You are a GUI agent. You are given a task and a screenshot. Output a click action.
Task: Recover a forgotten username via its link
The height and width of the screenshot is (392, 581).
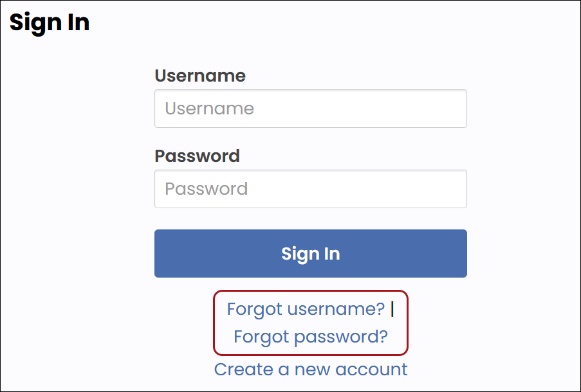306,309
